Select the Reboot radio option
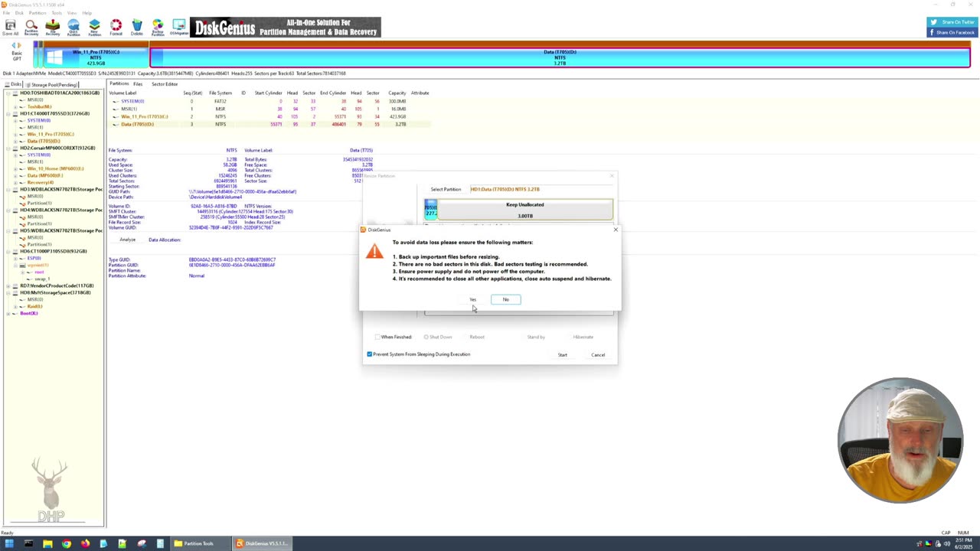980x551 pixels. coord(476,337)
